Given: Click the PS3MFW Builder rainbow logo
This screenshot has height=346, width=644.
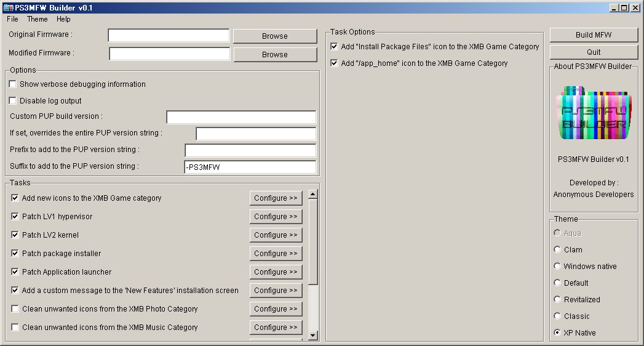Looking at the screenshot, I should coord(594,113).
